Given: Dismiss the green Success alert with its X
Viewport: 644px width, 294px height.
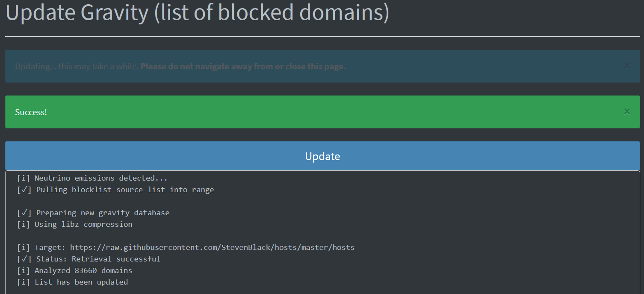Looking at the screenshot, I should coord(627,112).
